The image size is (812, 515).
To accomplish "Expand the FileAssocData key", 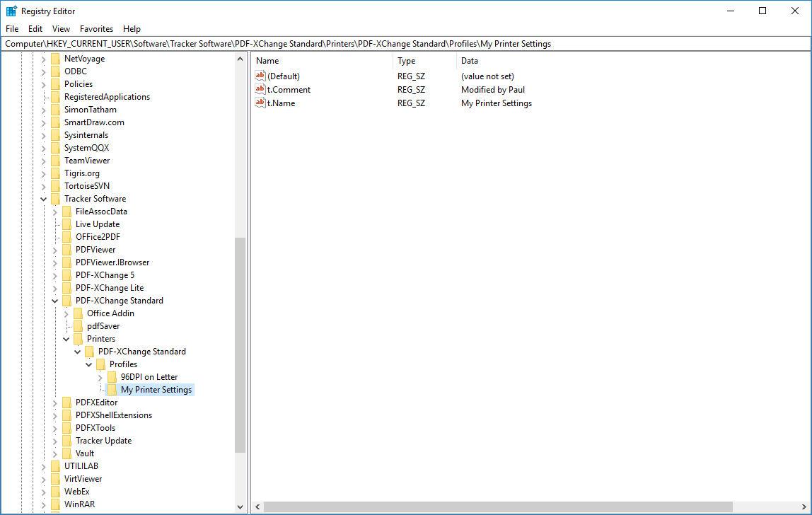I will (x=55, y=212).
